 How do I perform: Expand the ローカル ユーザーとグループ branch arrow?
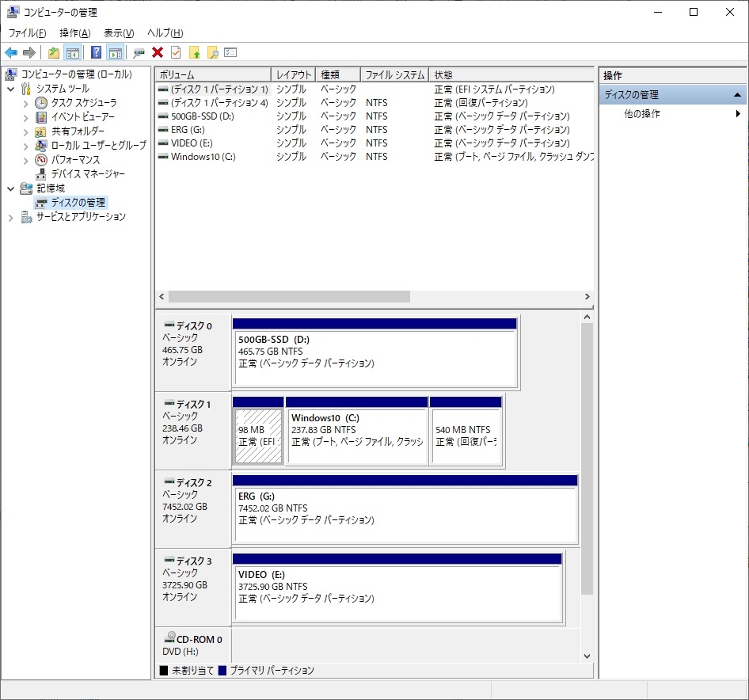pos(26,146)
